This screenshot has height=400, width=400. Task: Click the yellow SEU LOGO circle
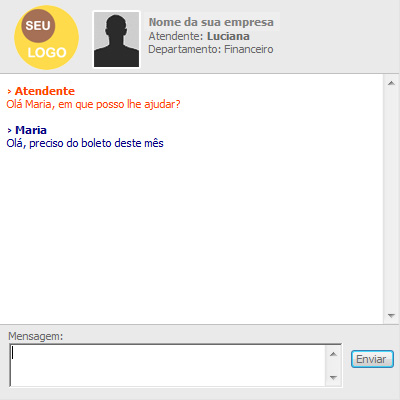(x=46, y=38)
